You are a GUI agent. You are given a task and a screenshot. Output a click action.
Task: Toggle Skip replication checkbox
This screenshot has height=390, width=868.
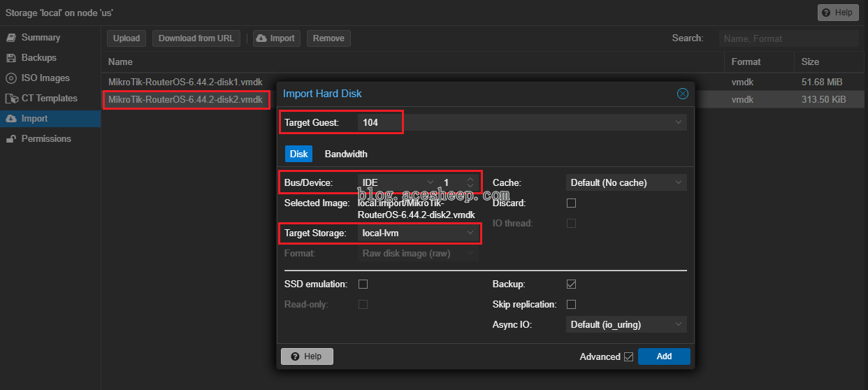pos(571,304)
